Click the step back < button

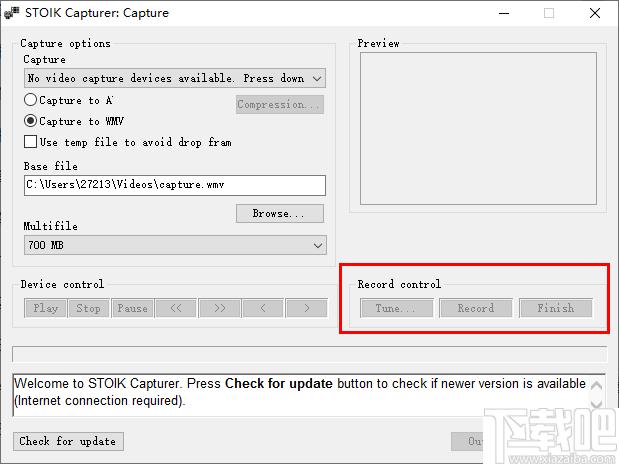pyautogui.click(x=263, y=308)
